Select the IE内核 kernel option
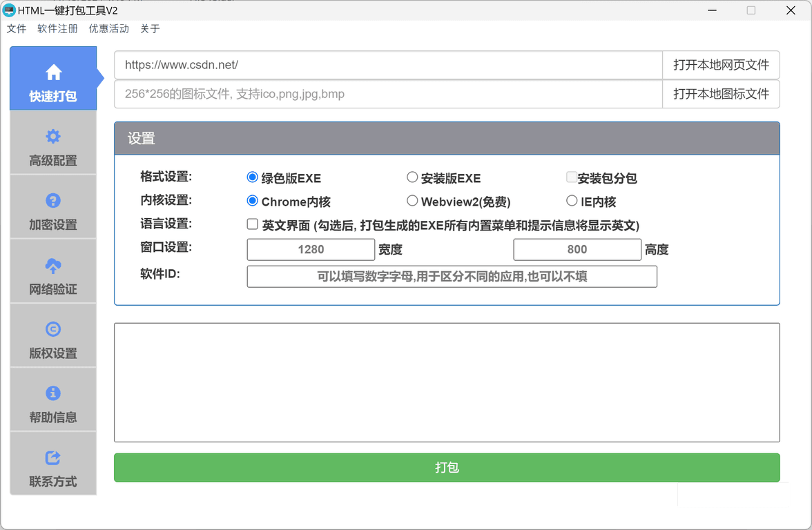 pos(572,201)
